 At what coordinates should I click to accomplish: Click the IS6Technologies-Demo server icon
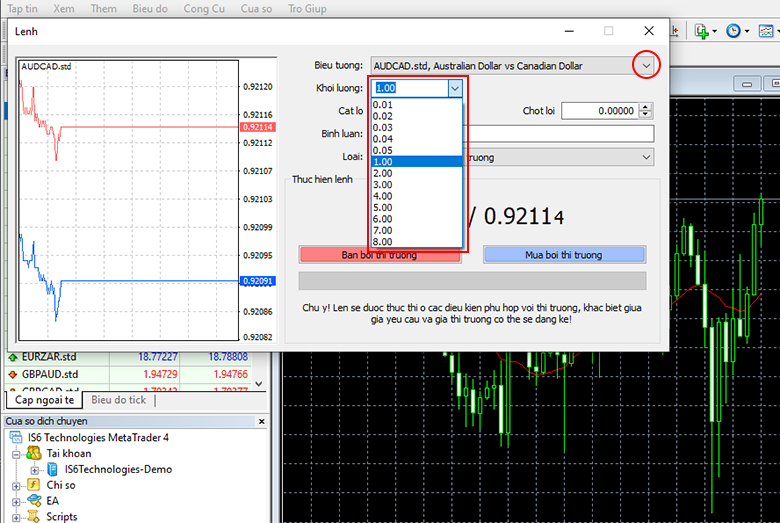tap(52, 469)
